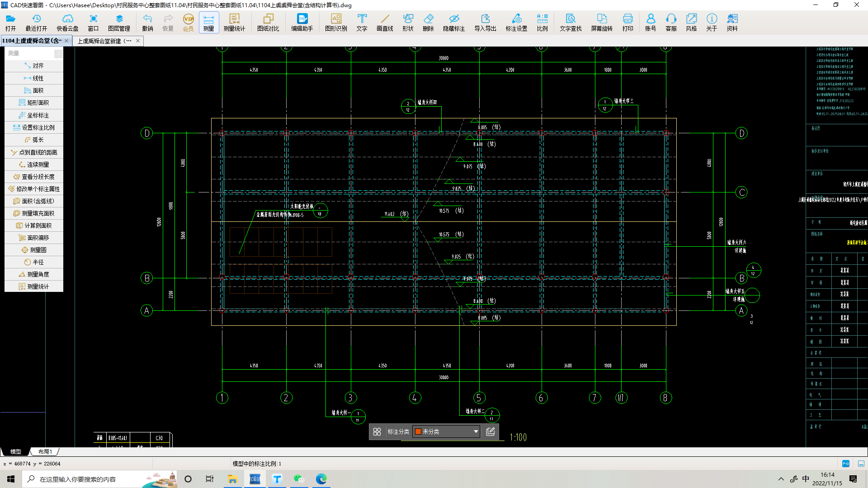Open the 关于 about dialog
The height and width of the screenshot is (488, 868).
pos(712,22)
